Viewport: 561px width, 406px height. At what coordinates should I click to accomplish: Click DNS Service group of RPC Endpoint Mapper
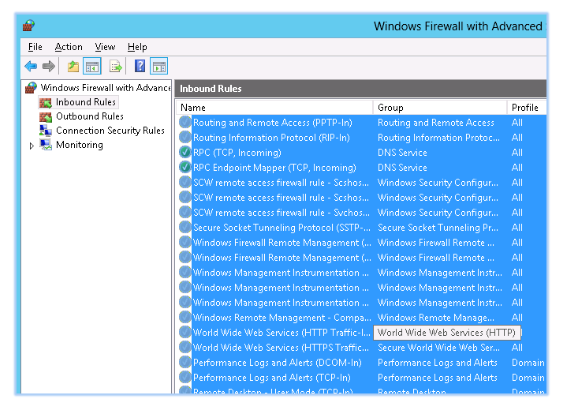coord(402,168)
